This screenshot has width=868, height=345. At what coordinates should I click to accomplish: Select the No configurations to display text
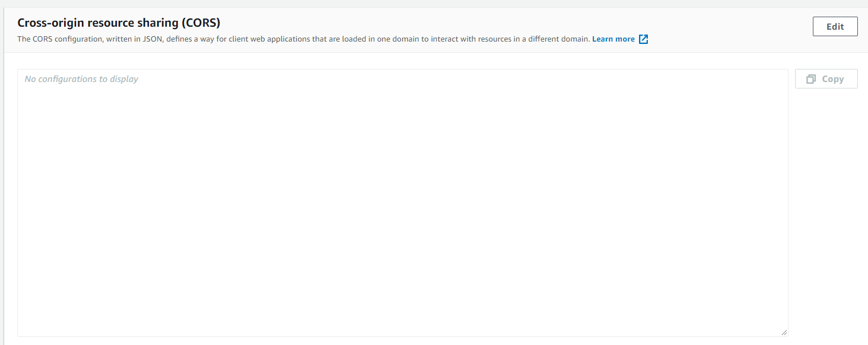point(81,78)
